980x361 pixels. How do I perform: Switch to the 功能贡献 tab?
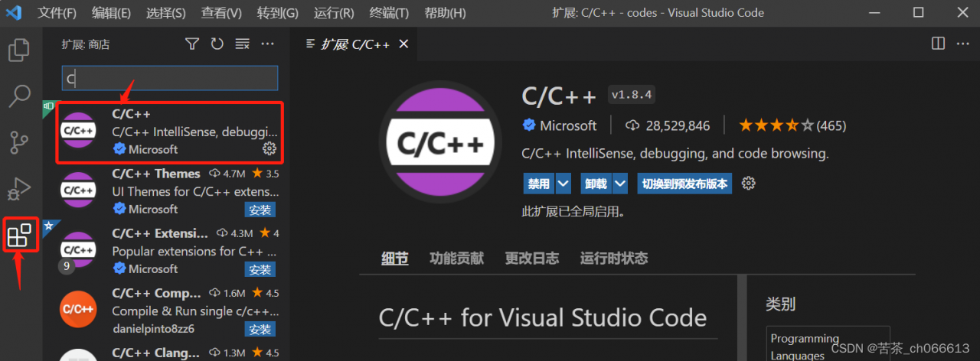(457, 259)
